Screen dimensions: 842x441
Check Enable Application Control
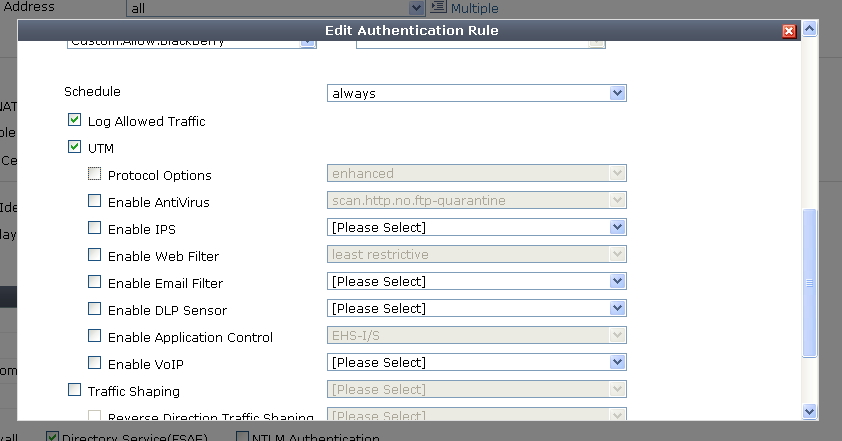(x=95, y=336)
